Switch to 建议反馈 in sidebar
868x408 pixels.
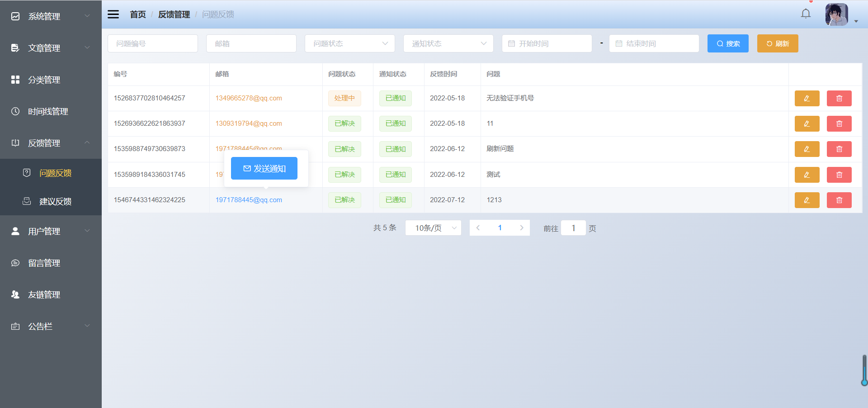point(54,201)
